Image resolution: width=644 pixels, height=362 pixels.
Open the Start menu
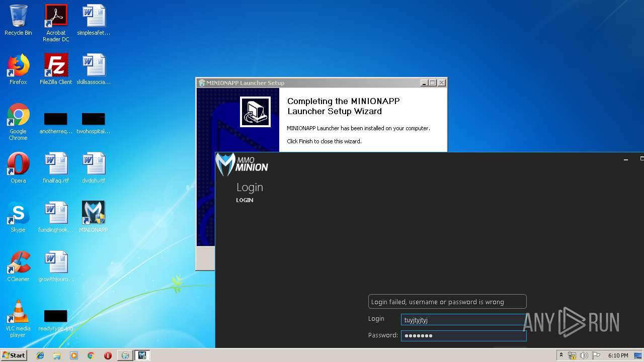(x=14, y=355)
